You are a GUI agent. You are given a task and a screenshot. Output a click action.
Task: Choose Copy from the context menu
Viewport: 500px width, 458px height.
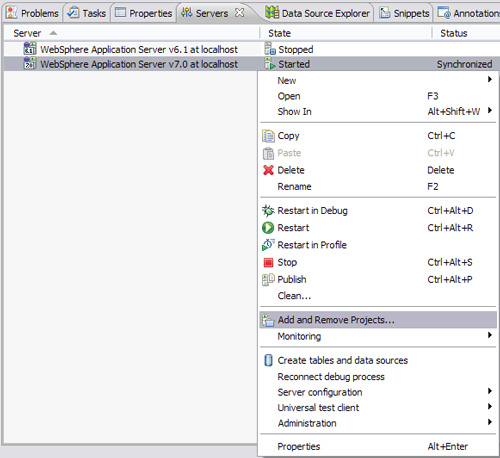(x=378, y=136)
